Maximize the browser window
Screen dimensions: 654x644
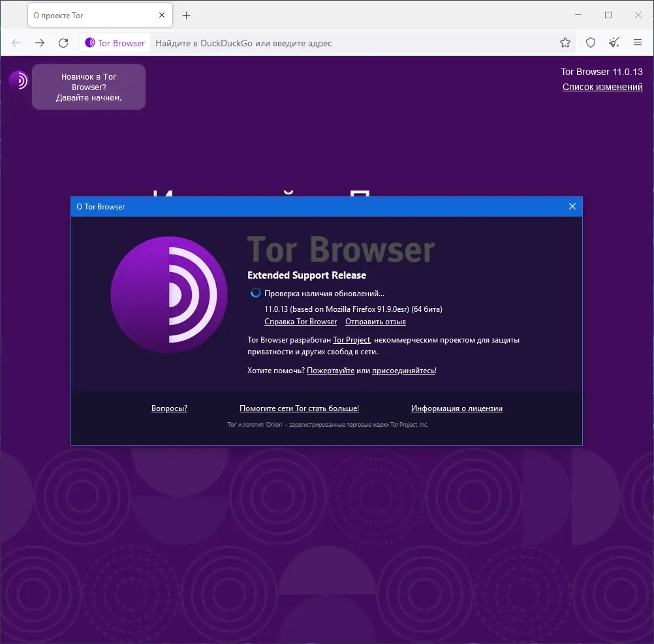point(608,15)
